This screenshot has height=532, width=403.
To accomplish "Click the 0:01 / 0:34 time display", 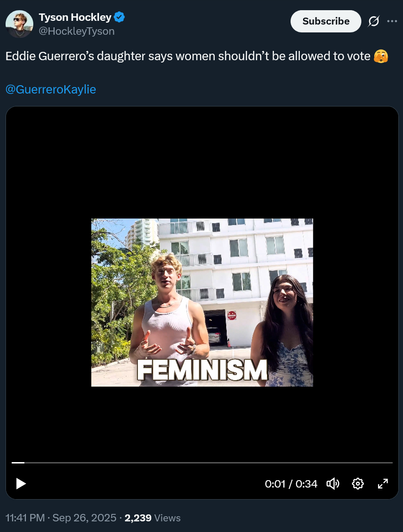I will (x=291, y=484).
